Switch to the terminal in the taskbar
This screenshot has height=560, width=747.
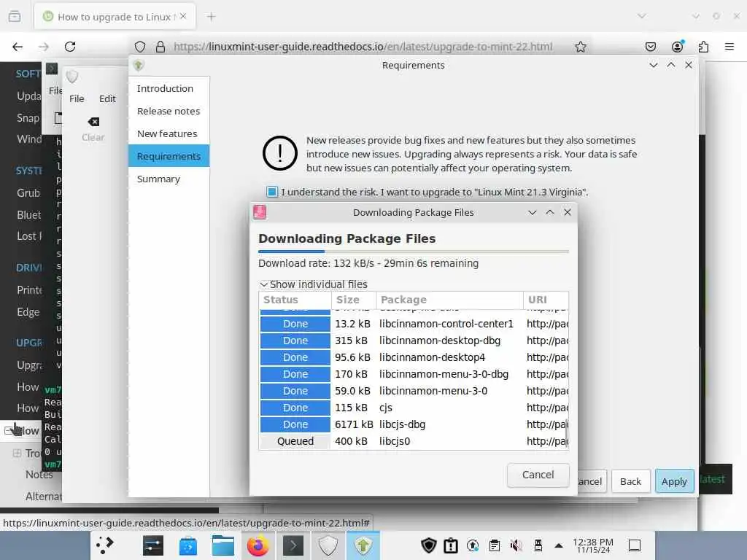(x=293, y=545)
